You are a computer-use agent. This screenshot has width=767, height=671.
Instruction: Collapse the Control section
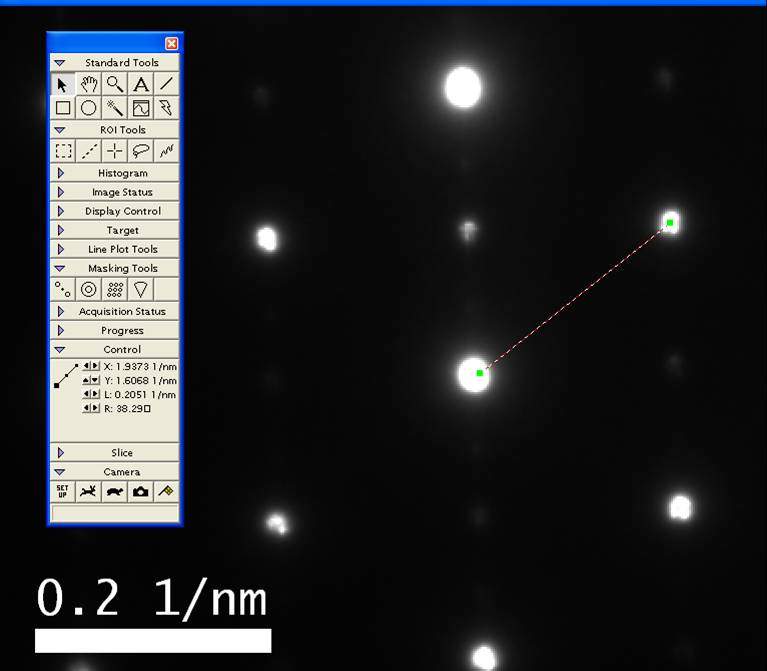point(60,349)
